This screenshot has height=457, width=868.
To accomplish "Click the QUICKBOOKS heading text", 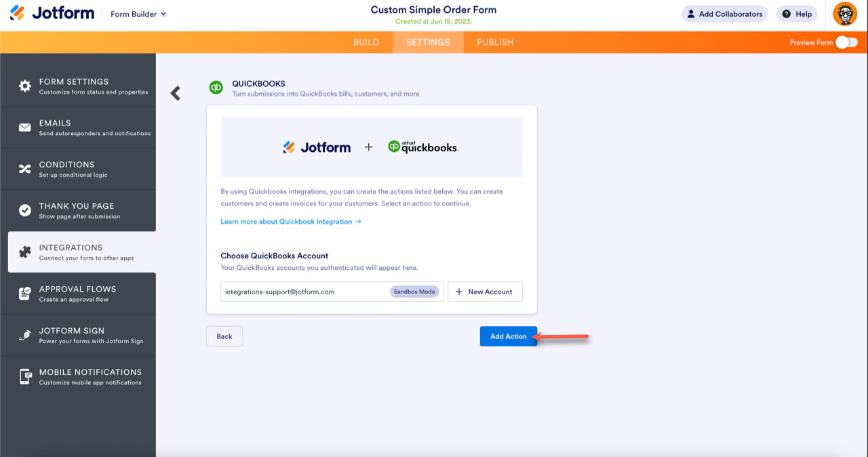I will click(258, 84).
